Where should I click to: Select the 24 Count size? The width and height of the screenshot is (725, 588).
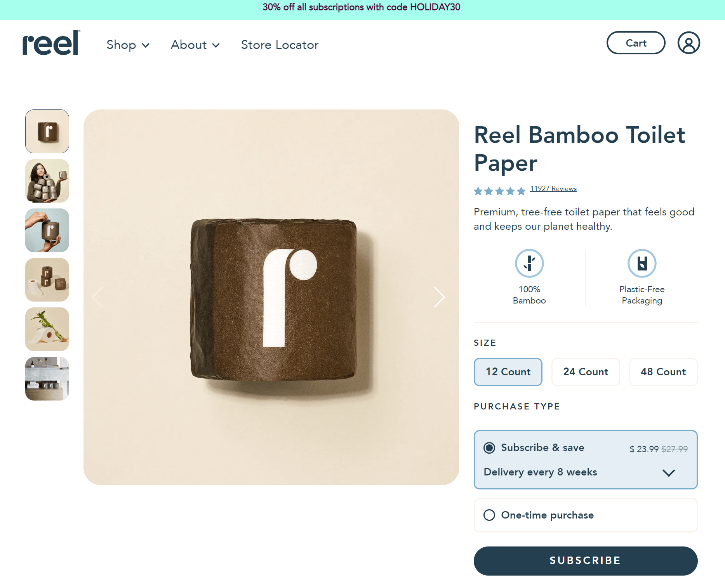coord(585,372)
